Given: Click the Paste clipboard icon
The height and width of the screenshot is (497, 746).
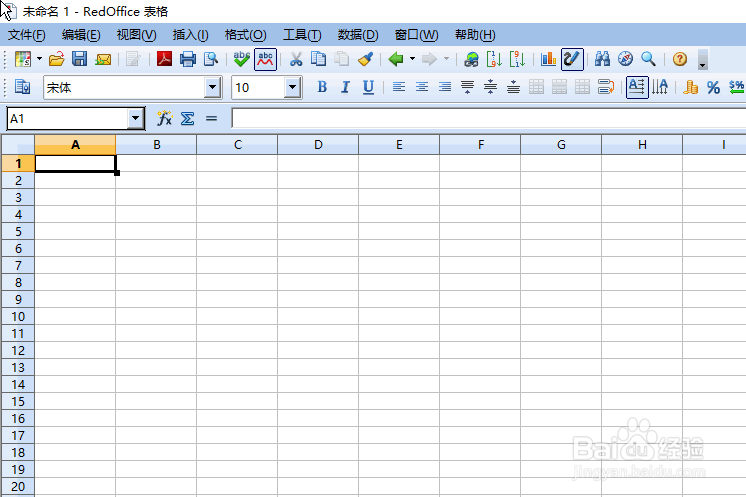Looking at the screenshot, I should pos(342,59).
